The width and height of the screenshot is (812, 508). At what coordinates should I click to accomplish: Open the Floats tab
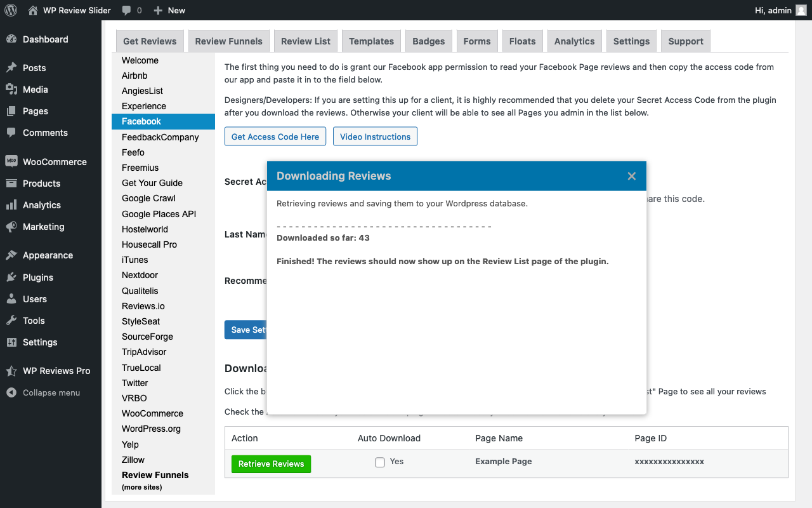(x=523, y=41)
